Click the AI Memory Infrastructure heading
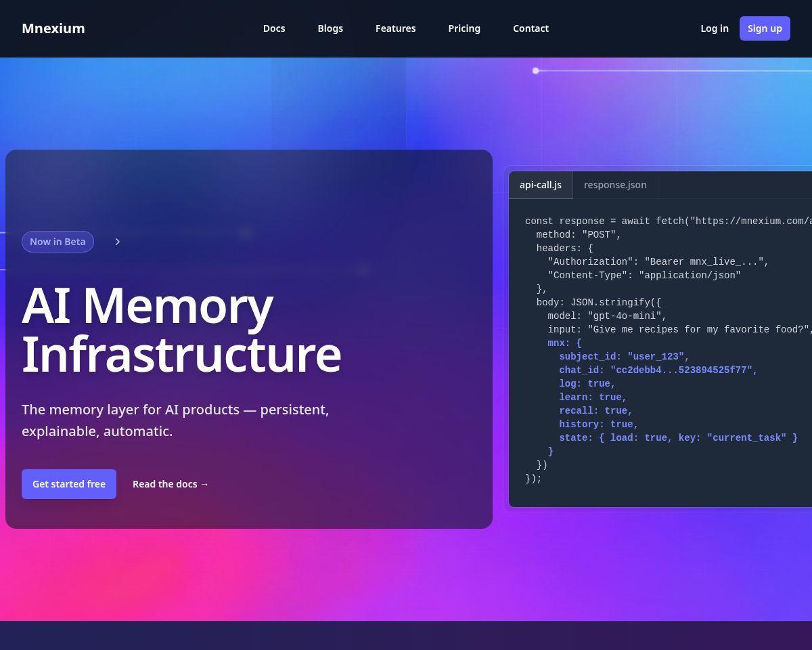The width and height of the screenshot is (812, 650). [181, 330]
